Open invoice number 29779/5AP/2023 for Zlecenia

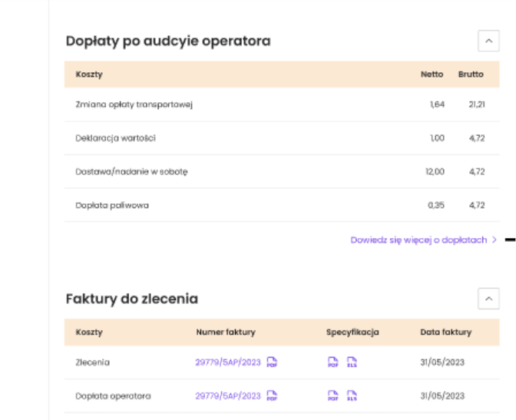(x=228, y=362)
